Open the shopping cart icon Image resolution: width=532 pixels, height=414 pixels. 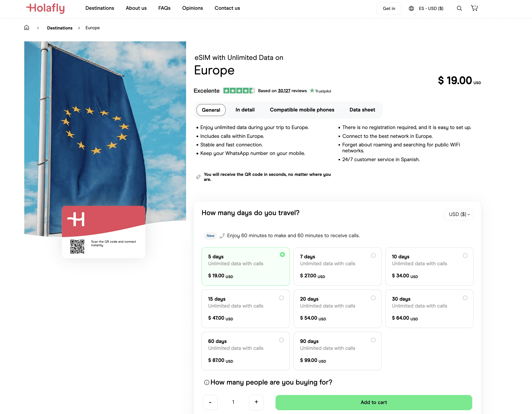(474, 8)
